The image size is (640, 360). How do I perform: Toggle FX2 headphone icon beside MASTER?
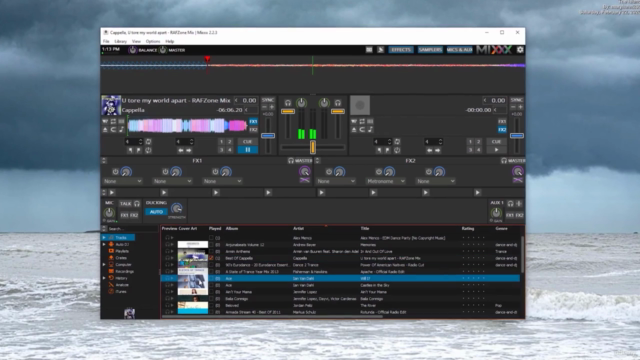[x=504, y=161]
